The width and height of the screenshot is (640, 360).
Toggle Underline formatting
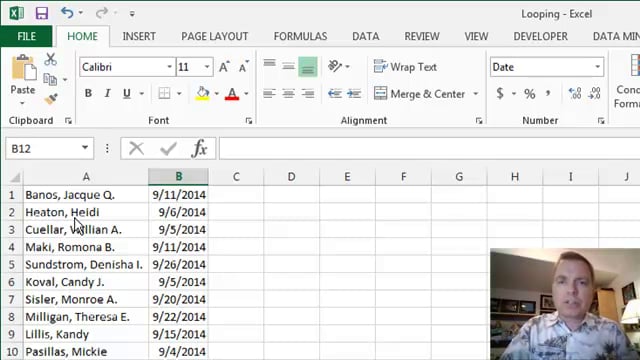pyautogui.click(x=127, y=93)
